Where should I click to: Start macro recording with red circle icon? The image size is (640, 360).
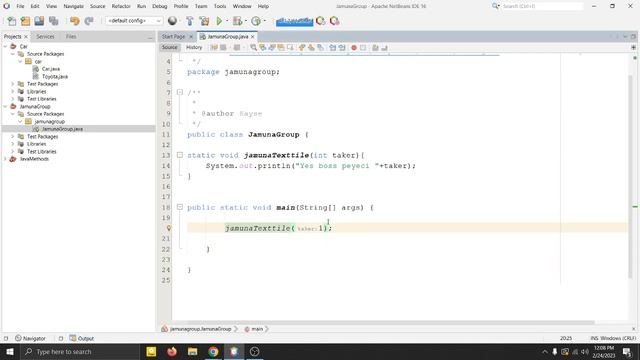tap(354, 48)
